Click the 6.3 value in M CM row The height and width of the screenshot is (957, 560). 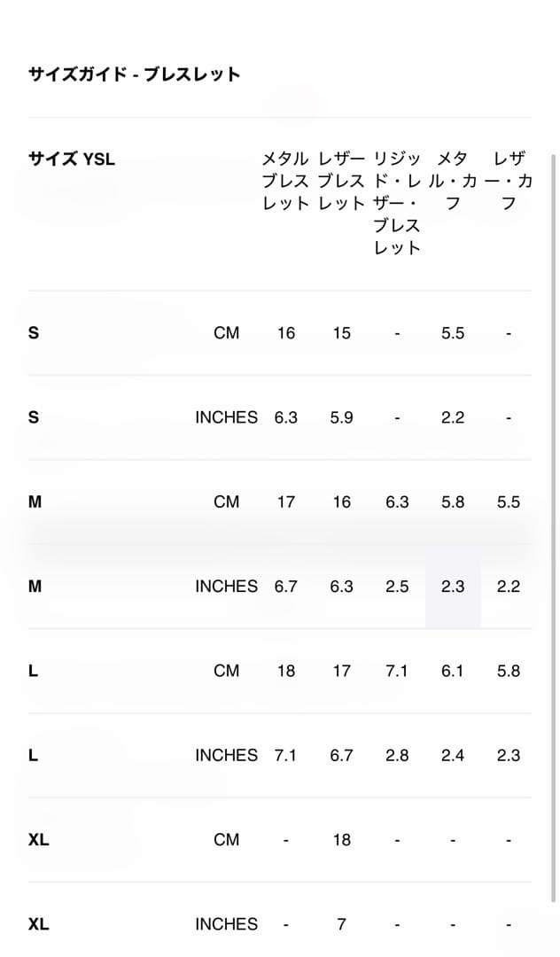tap(397, 502)
